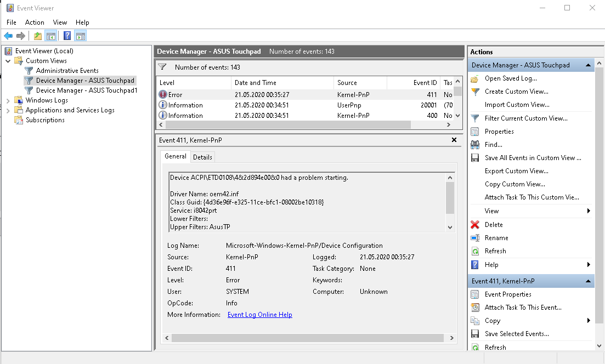Collapse the Device Manager - ASUS Touchpad actions section
The height and width of the screenshot is (364, 605).
coord(588,65)
